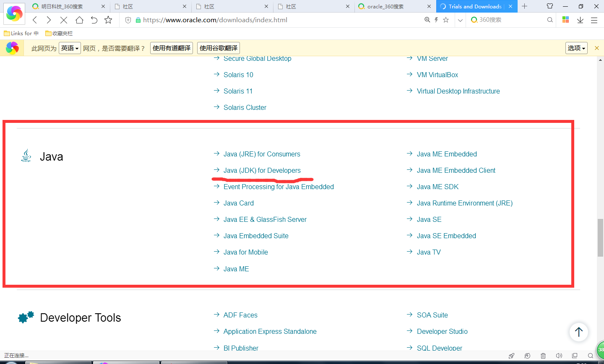This screenshot has width=604, height=364.
Task: Click the vertical scrollbar thumb
Action: 601,237
